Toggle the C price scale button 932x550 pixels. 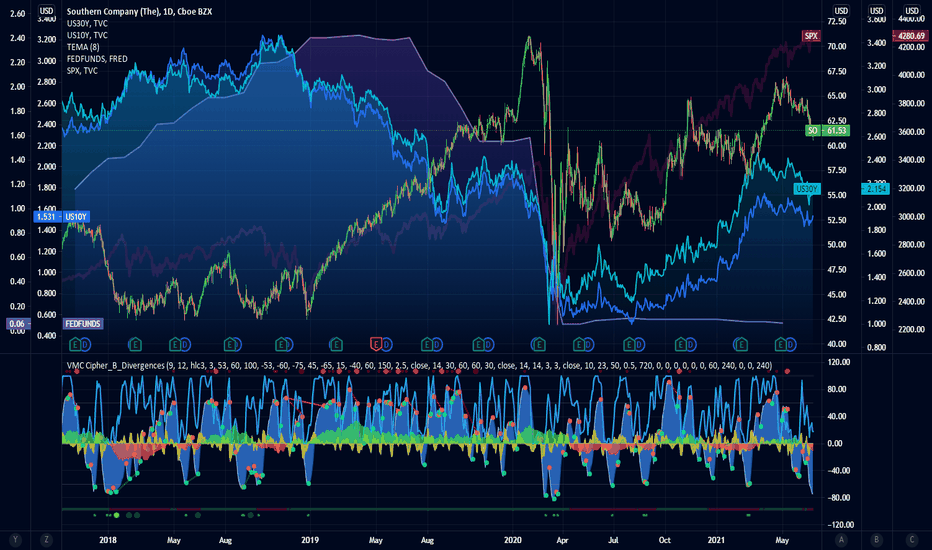pos(912,540)
